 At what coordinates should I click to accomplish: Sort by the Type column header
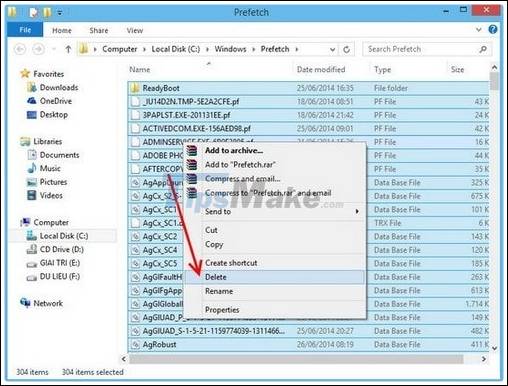coord(382,69)
